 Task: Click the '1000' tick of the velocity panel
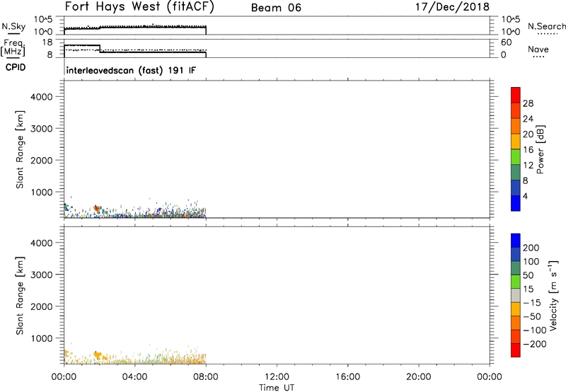tap(42, 338)
